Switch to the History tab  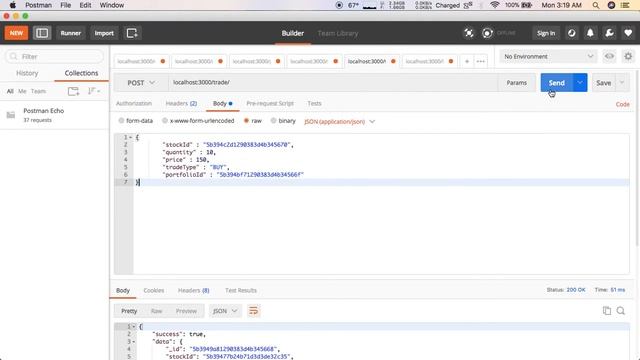coord(27,73)
